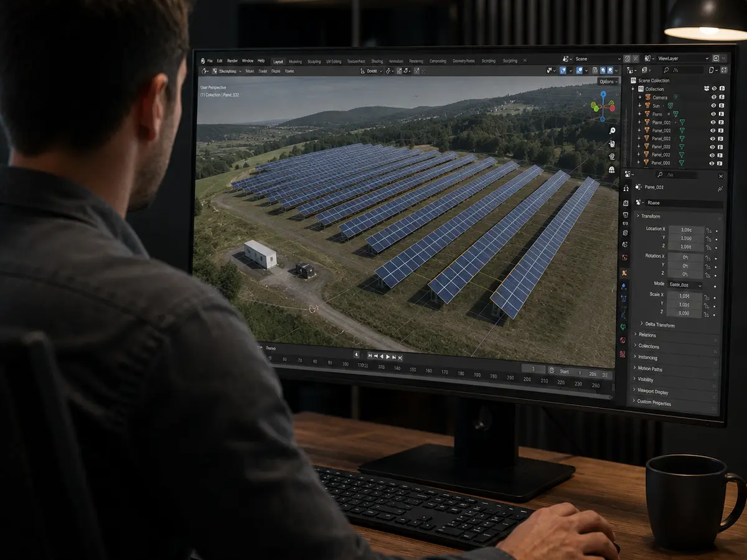Open the Object properties tab with the orange icon

point(624,273)
